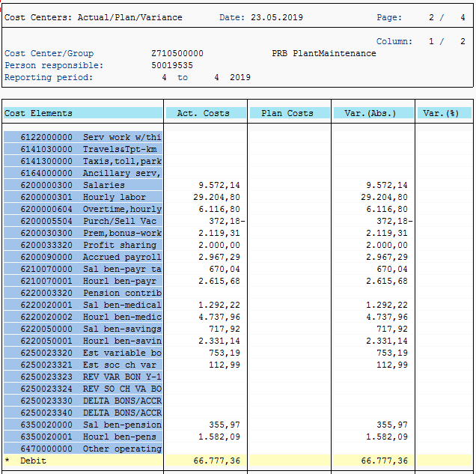Click cost center value Z710500000
The image size is (476, 474).
point(177,53)
